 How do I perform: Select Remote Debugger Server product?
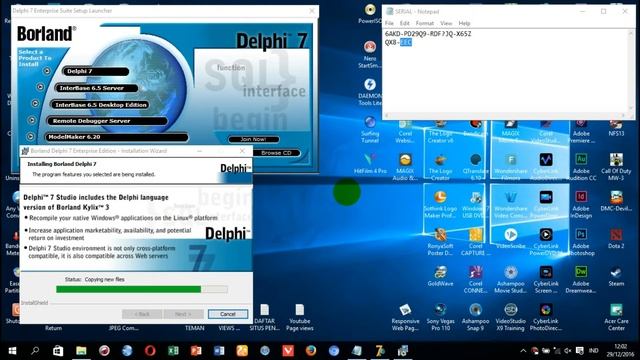[x=107, y=121]
